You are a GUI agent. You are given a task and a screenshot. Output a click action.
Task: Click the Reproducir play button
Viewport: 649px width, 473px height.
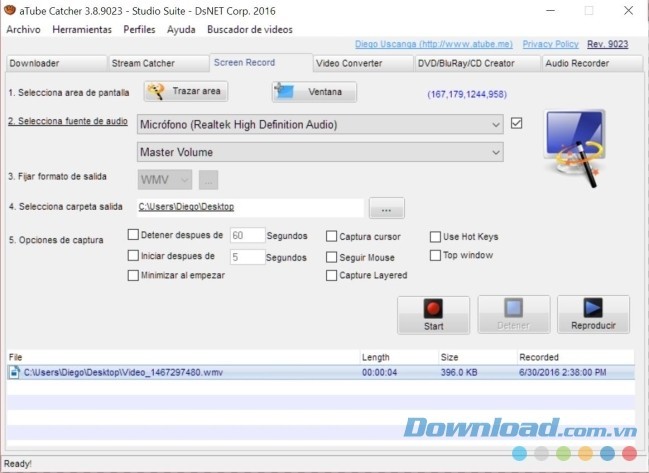pyautogui.click(x=593, y=315)
